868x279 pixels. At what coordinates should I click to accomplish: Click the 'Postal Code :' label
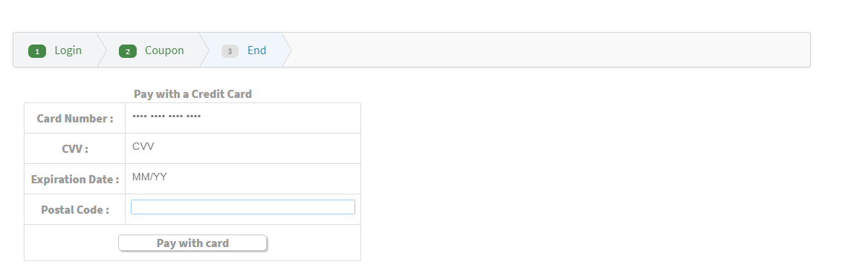(x=75, y=210)
